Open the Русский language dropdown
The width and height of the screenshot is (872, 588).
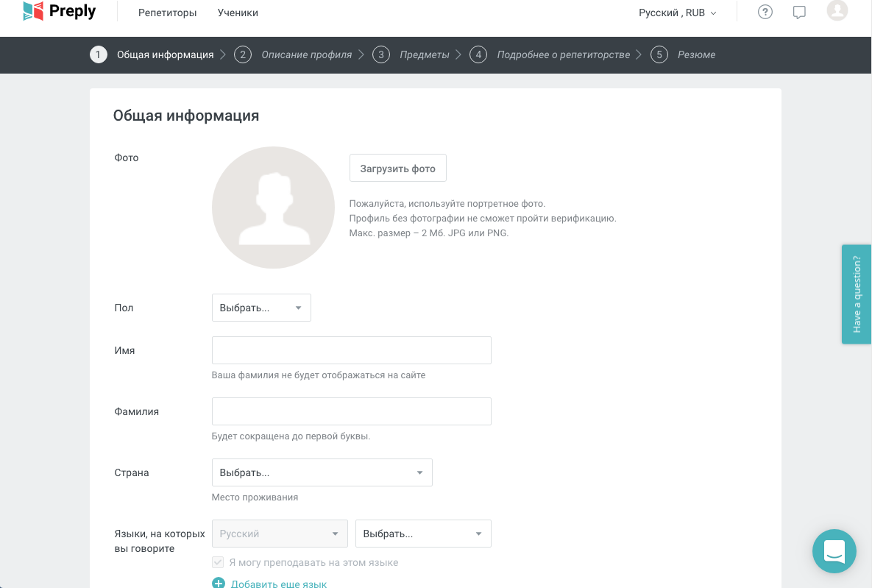coord(280,534)
